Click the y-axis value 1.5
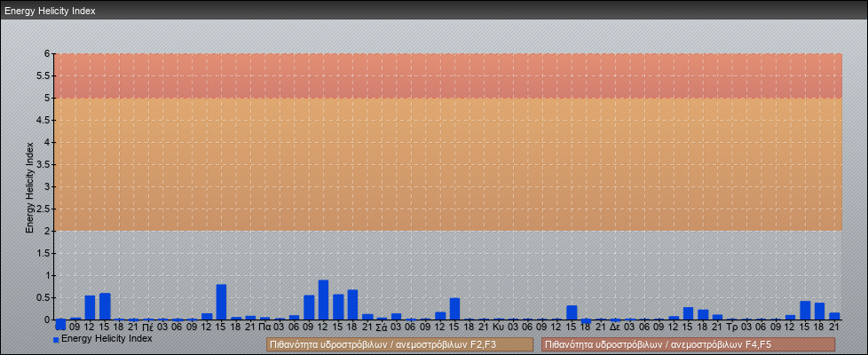This screenshot has width=868, height=355. tap(43, 253)
